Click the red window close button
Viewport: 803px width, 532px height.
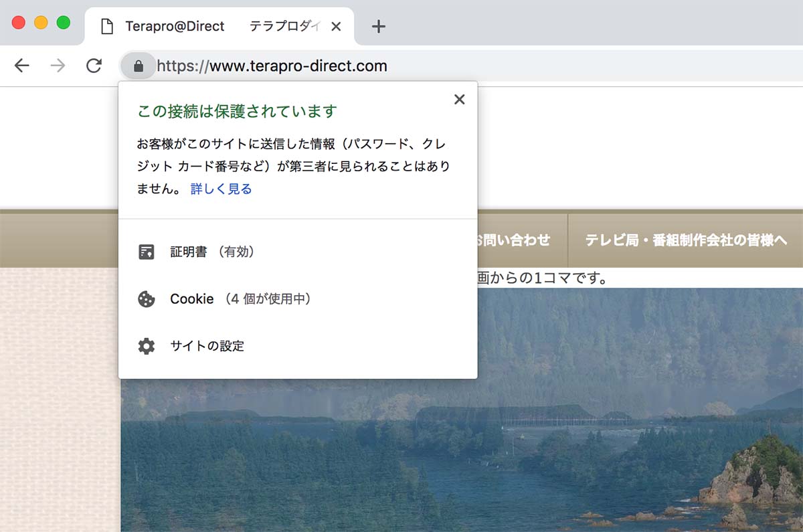[x=19, y=23]
